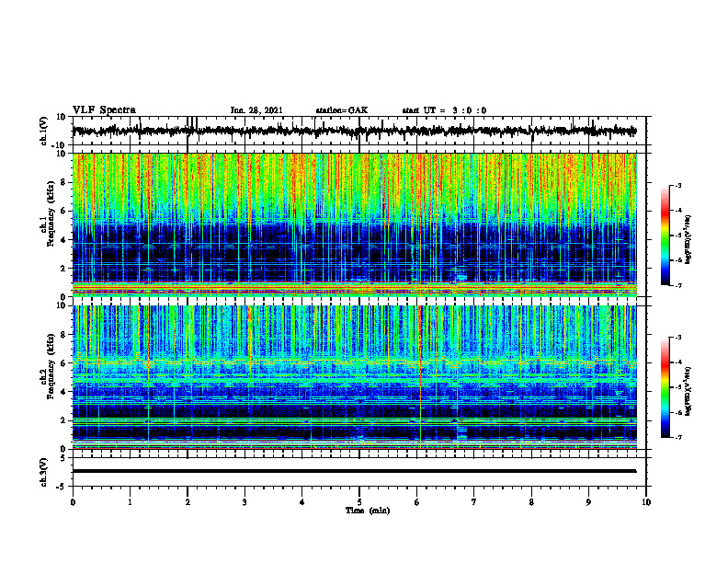This screenshot has width=728, height=563.
Task: Click the "4" kHz tick of ch.2 spectrogram
Action: pos(63,392)
